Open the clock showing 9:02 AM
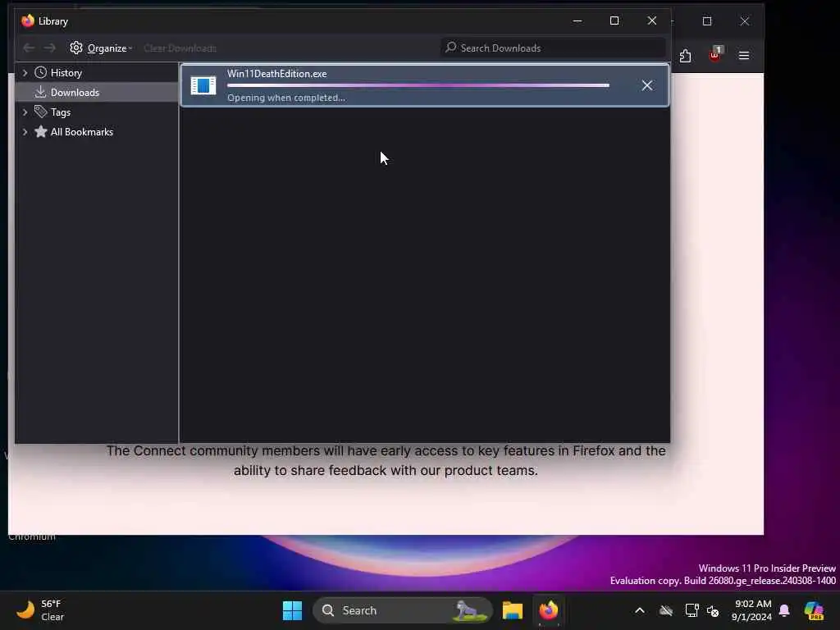The height and width of the screenshot is (630, 840). [752, 610]
